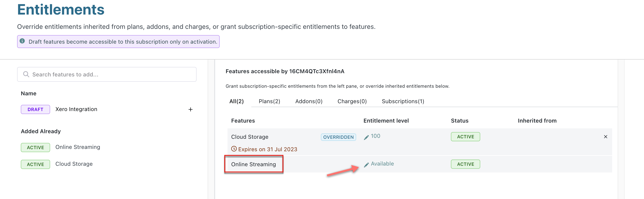This screenshot has width=644, height=199.
Task: Click the Online Streaming row in features table
Action: (x=253, y=164)
